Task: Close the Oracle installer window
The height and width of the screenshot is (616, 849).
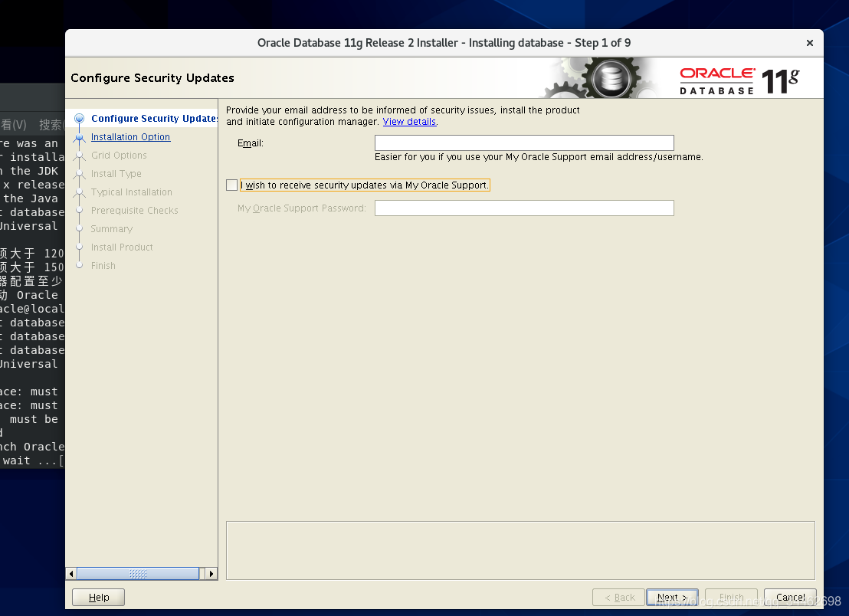Action: click(809, 43)
